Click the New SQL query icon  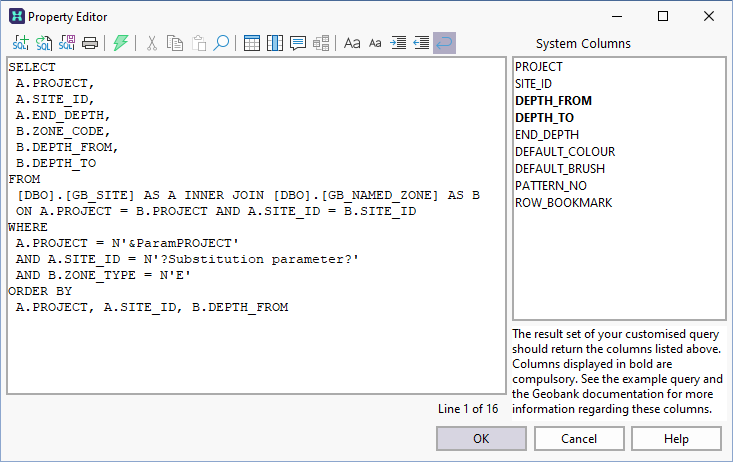[x=21, y=43]
